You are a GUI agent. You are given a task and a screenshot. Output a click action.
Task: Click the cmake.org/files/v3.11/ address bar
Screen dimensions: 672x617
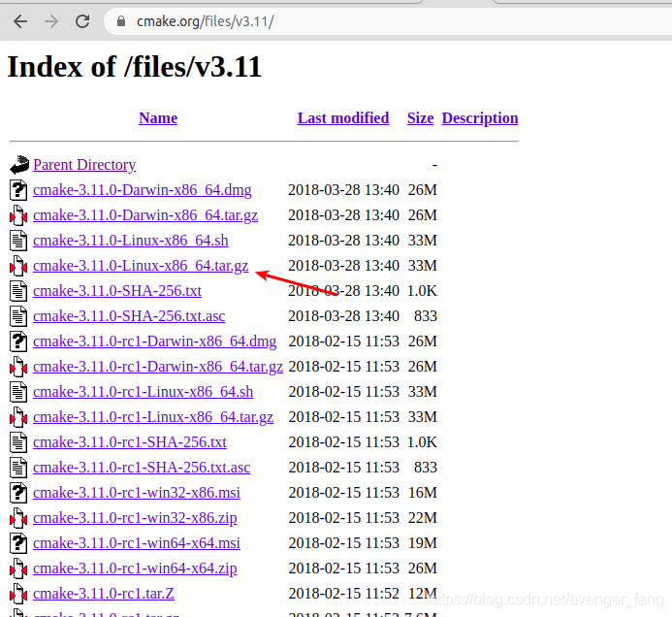pyautogui.click(x=386, y=21)
